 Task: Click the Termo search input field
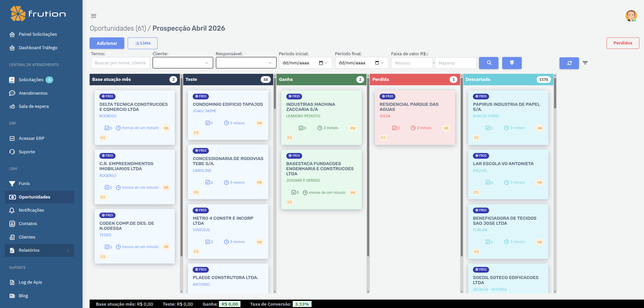(x=120, y=63)
